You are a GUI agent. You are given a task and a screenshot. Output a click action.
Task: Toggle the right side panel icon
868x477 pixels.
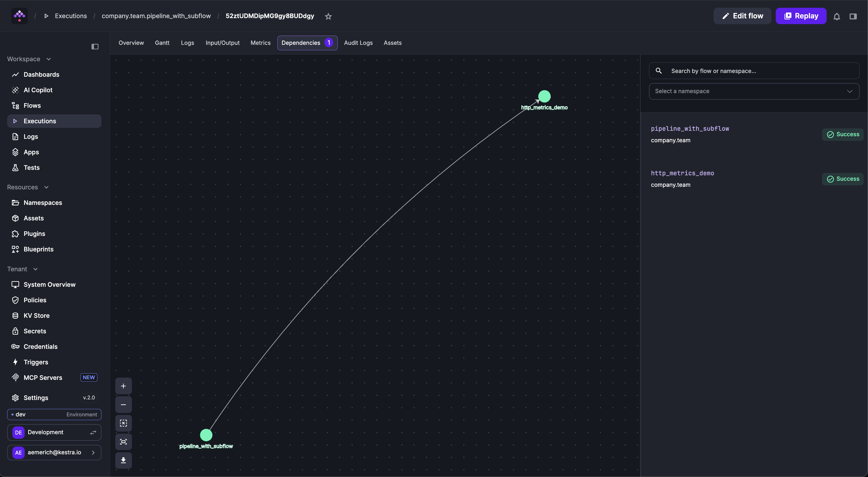click(853, 16)
